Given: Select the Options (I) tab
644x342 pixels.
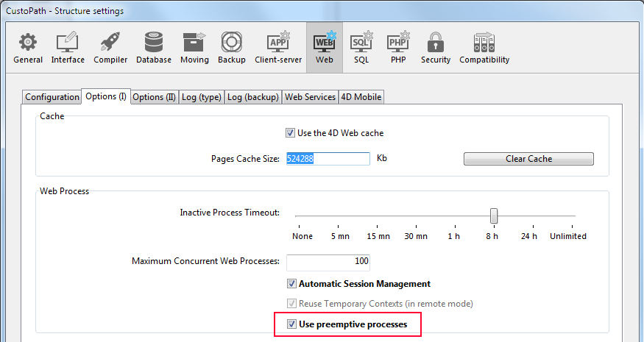Looking at the screenshot, I should point(106,96).
